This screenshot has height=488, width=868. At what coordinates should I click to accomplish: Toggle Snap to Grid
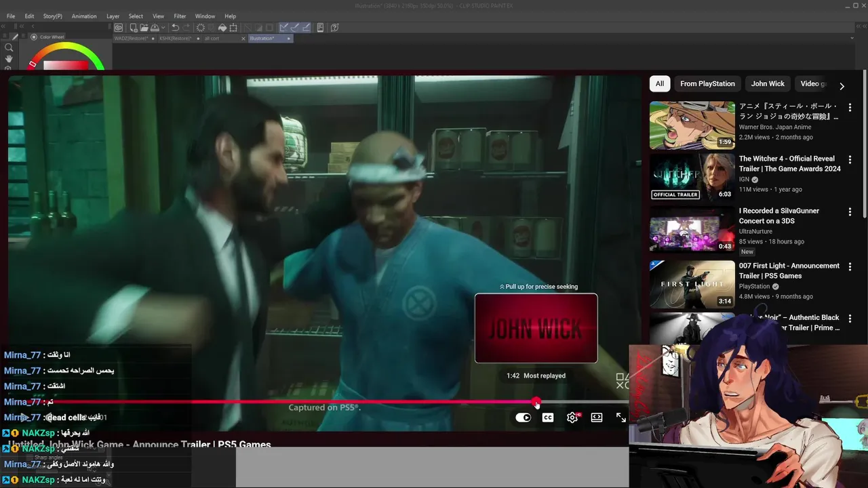tap(307, 28)
